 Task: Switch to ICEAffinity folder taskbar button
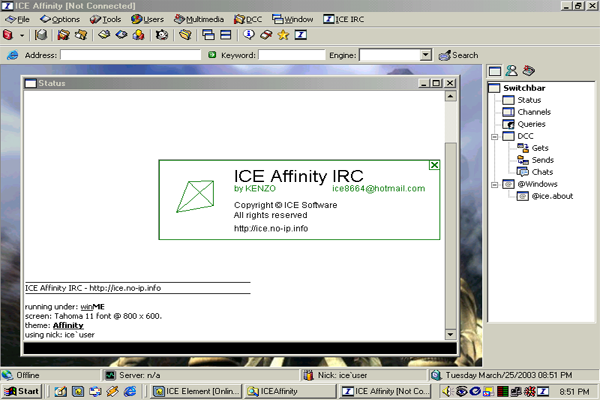tap(290, 391)
